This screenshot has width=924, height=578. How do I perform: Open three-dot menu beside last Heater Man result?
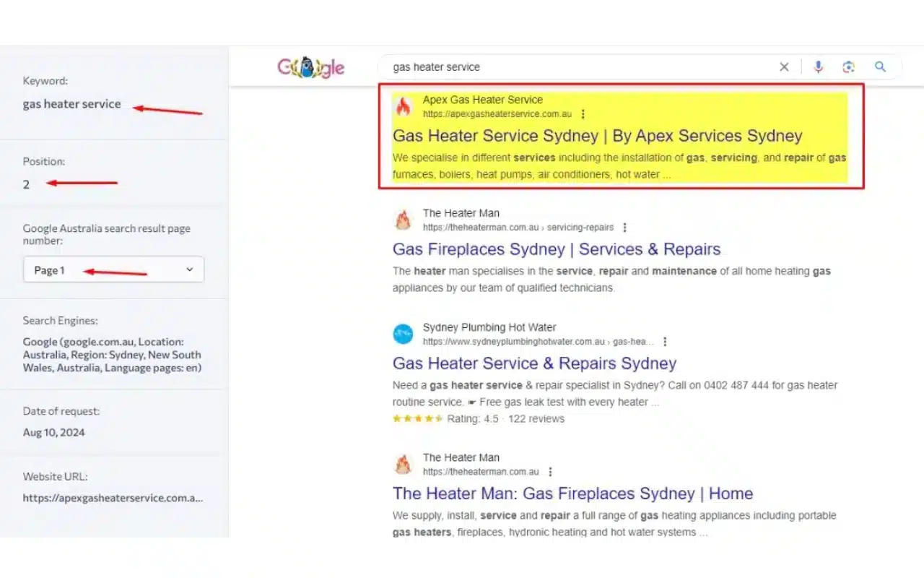[550, 472]
